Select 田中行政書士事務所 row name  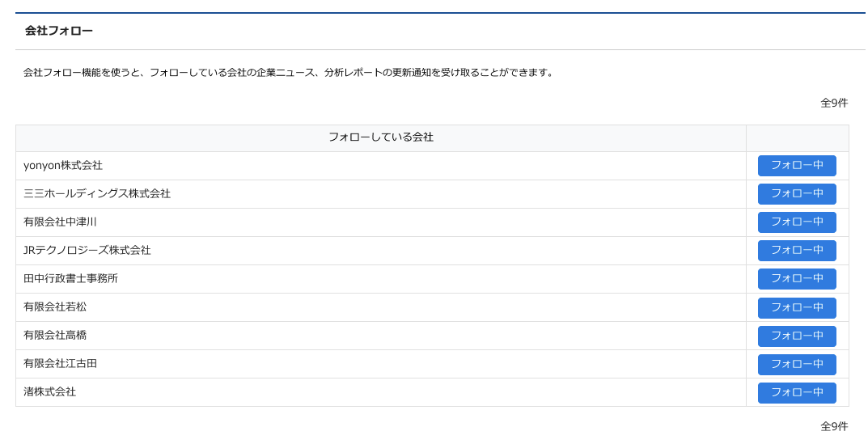coord(70,279)
